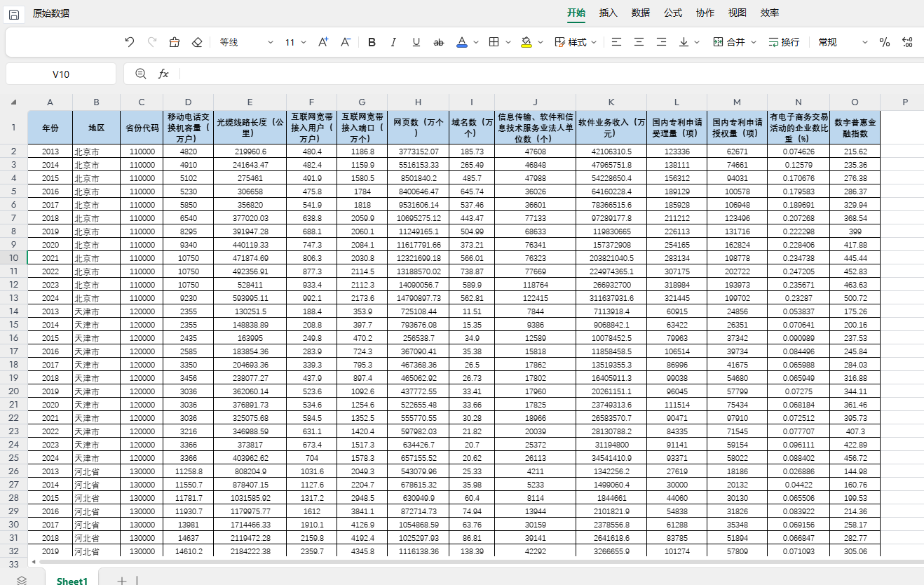The width and height of the screenshot is (924, 585).
Task: Click the percent style icon
Action: click(885, 42)
